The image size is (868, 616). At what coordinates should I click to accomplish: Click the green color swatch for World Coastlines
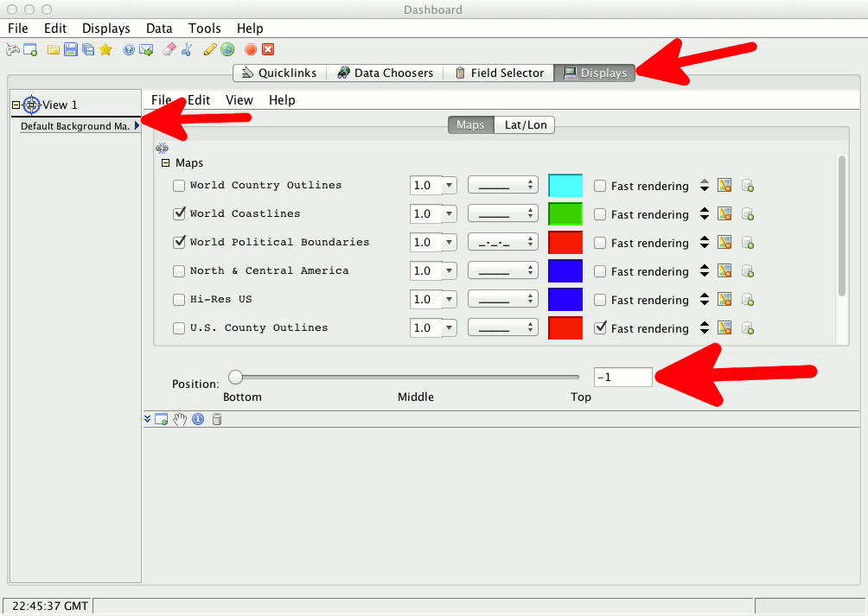[x=565, y=214]
